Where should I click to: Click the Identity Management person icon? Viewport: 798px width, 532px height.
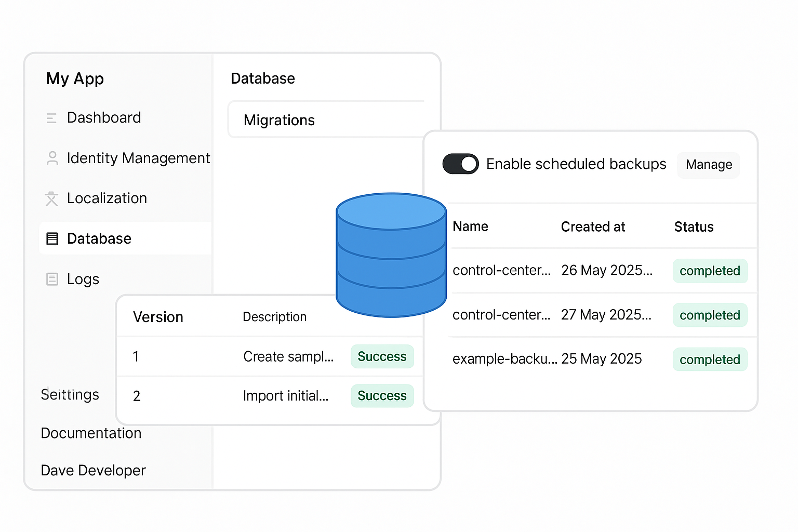pyautogui.click(x=52, y=158)
